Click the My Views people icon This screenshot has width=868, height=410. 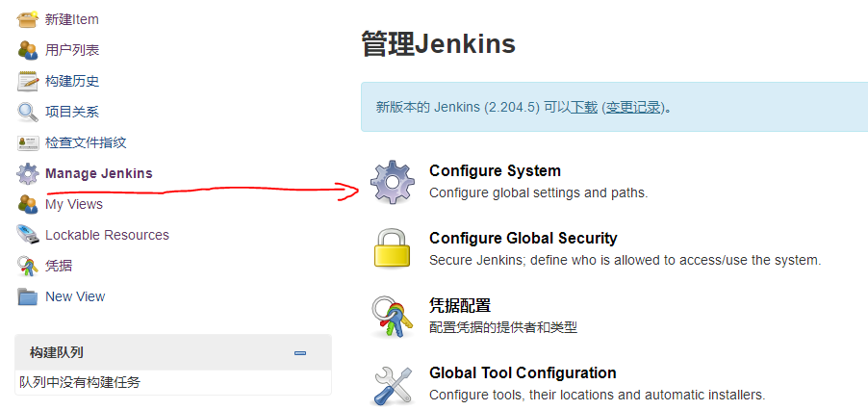[28, 205]
